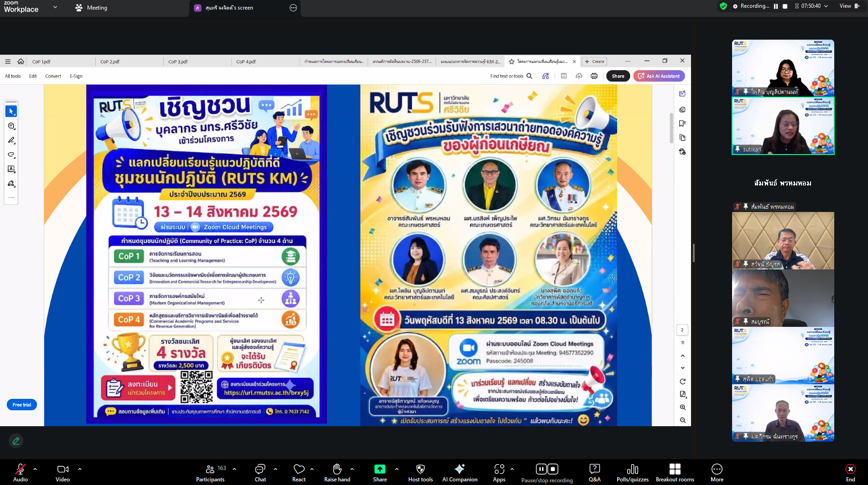Viewport: 868px width, 485px height.
Task: Stop the recording from bottom toolbar
Action: click(x=553, y=469)
